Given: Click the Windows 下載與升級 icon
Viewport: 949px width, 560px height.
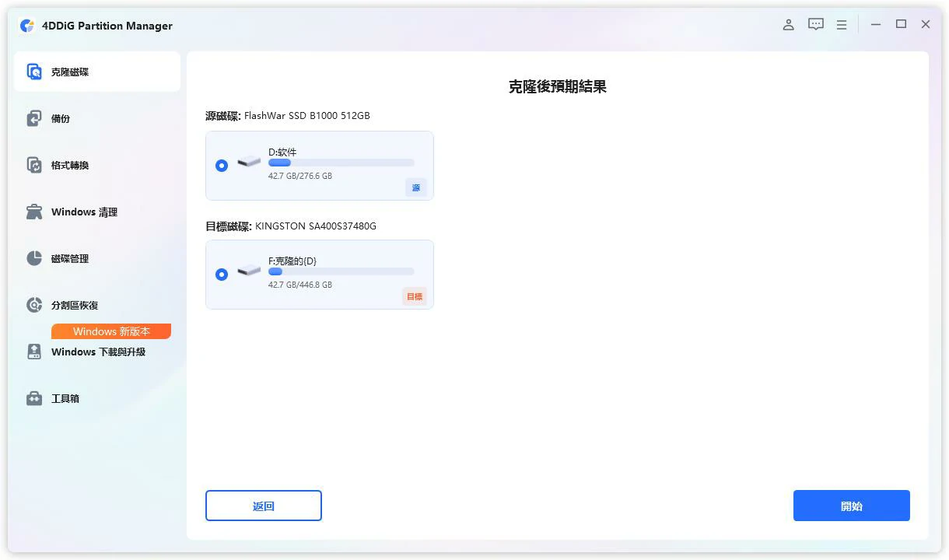Looking at the screenshot, I should click(x=34, y=352).
